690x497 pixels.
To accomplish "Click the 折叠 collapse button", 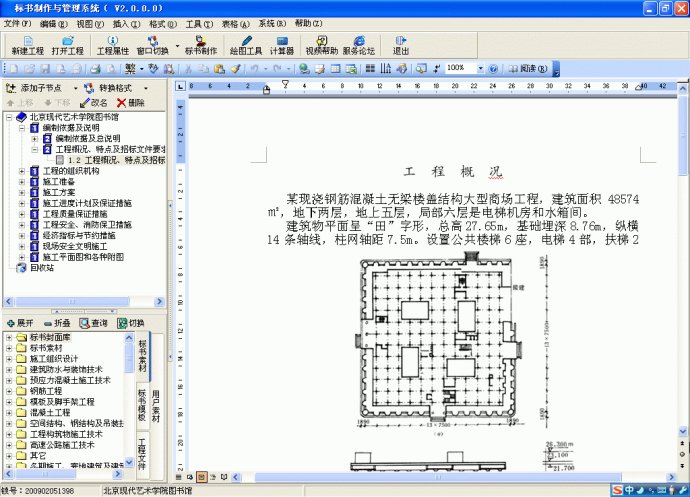I will 57,323.
